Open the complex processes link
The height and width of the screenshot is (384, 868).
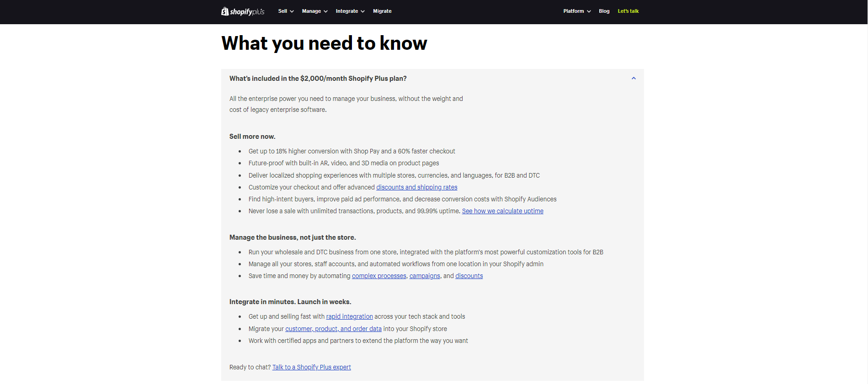(379, 276)
